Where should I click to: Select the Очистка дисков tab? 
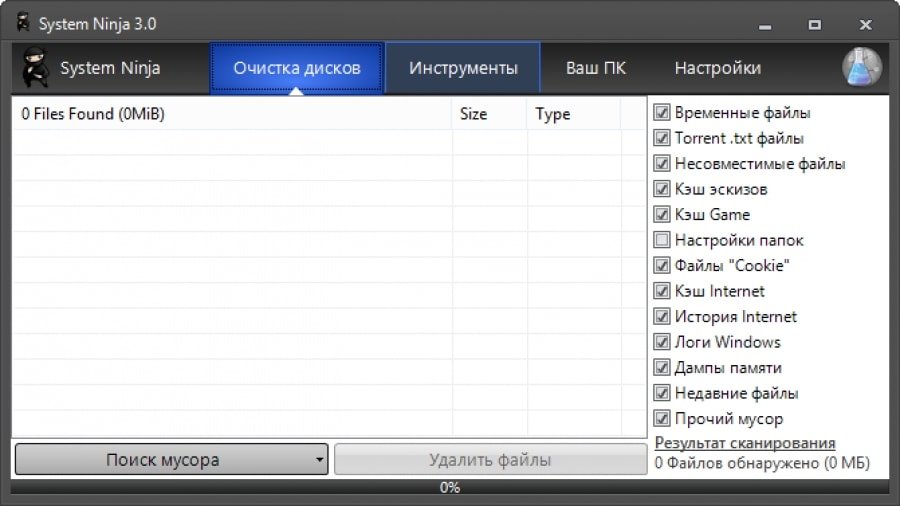coord(296,68)
